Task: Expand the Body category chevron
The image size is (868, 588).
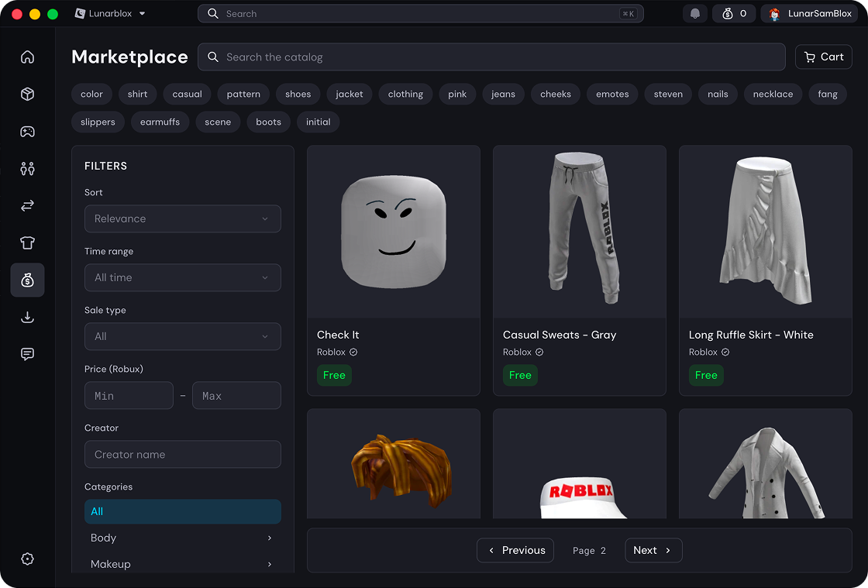Action: (270, 538)
